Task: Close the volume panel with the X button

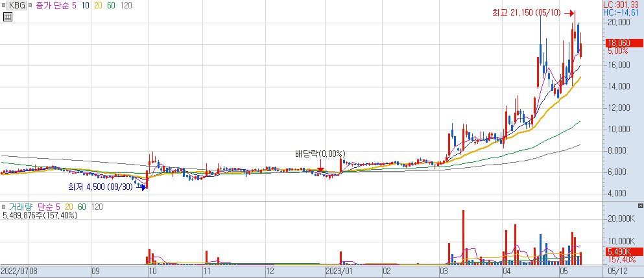Action: point(641,205)
